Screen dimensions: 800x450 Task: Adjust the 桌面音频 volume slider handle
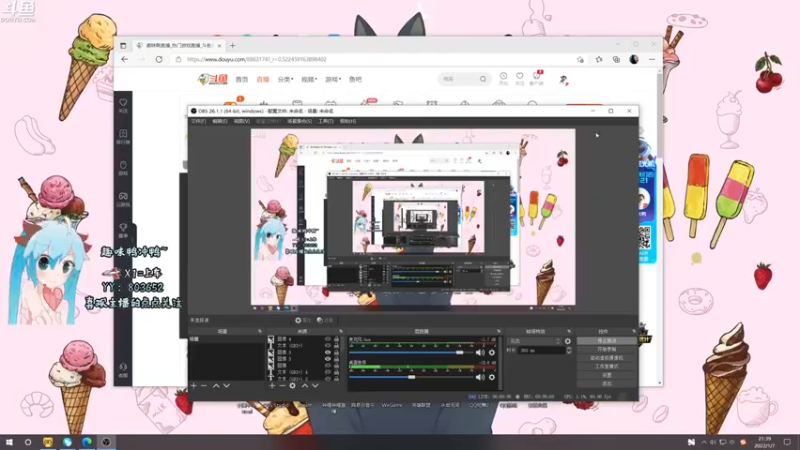[x=411, y=377]
